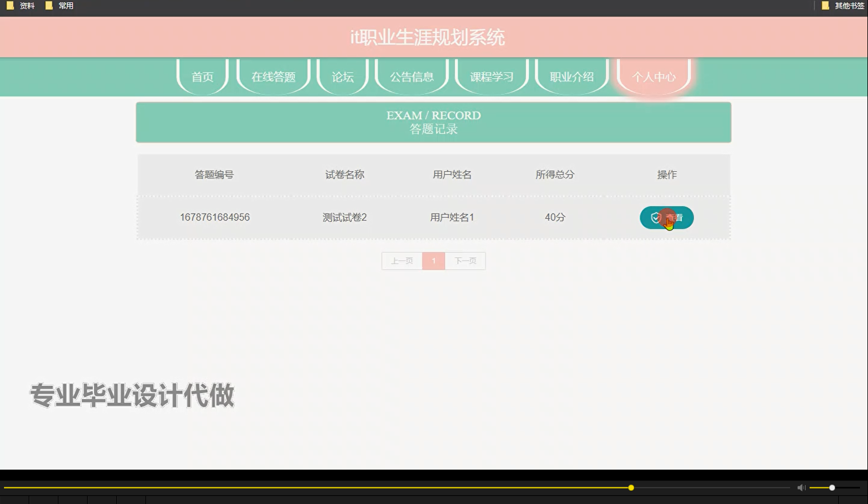
Task: Click the 测试试卷2 table row
Action: [344, 218]
